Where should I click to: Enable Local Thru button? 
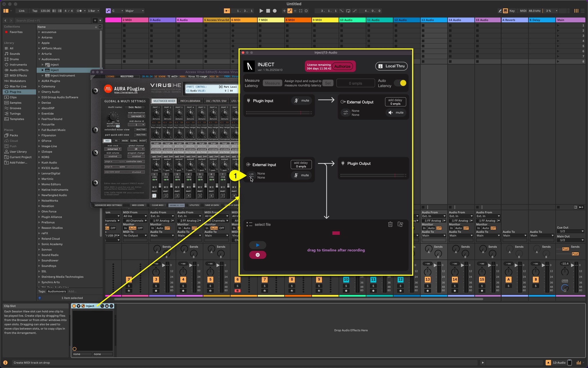391,66
